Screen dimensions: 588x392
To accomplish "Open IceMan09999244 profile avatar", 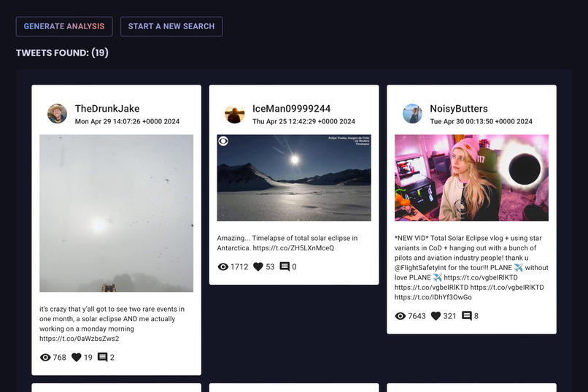I will [234, 114].
